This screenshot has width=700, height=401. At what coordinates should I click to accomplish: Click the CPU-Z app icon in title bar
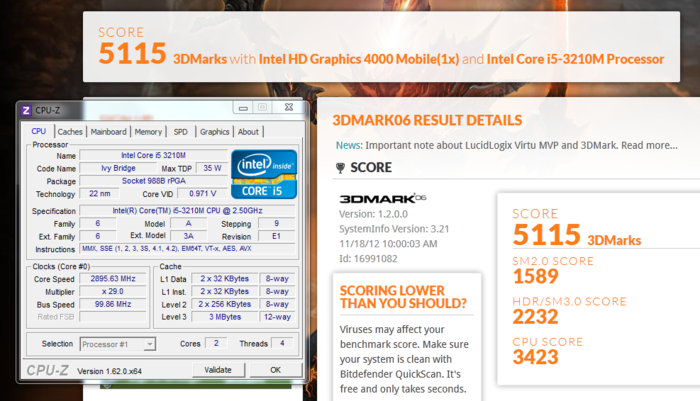coord(26,110)
